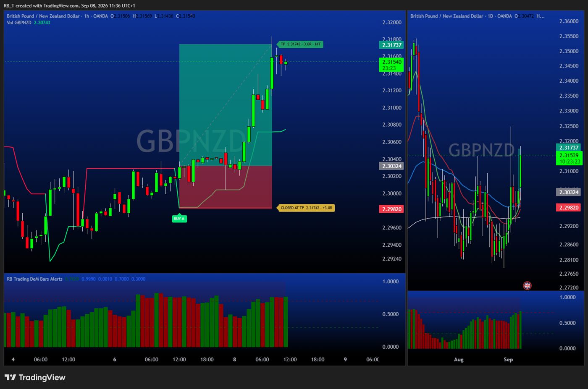Click the TP 2.31742 - 3.0R - HIT label
Image resolution: width=588 pixels, height=389 pixels.
tap(300, 44)
